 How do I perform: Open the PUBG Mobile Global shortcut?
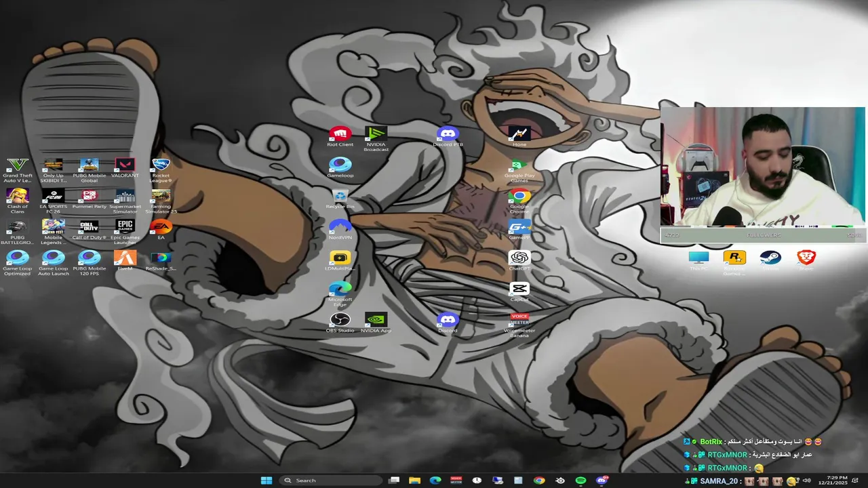click(89, 169)
